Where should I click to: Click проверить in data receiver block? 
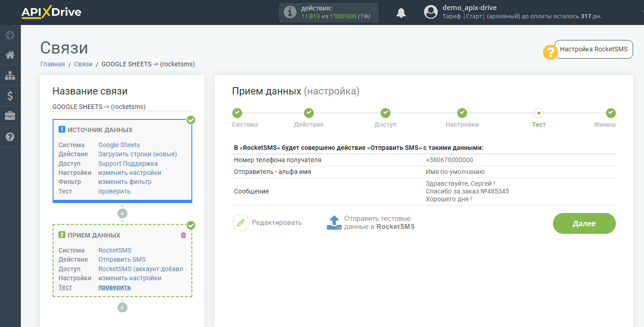pos(114,287)
